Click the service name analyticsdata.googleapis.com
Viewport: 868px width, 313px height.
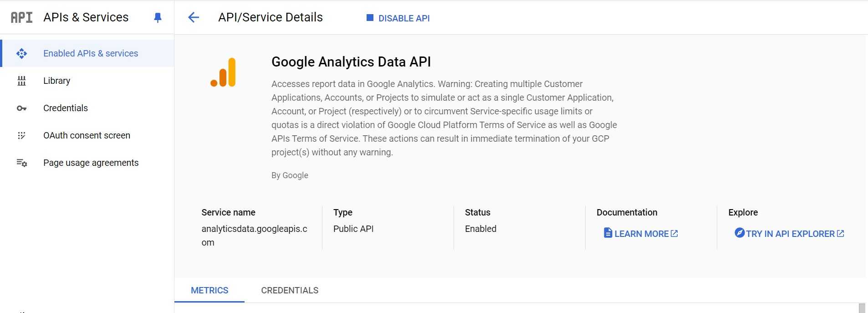pos(255,236)
